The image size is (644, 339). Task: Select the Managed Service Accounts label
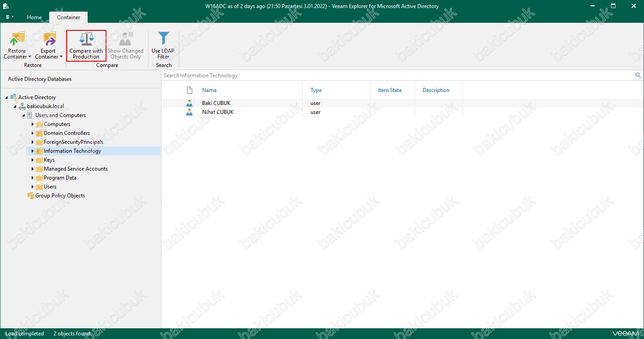(x=76, y=169)
